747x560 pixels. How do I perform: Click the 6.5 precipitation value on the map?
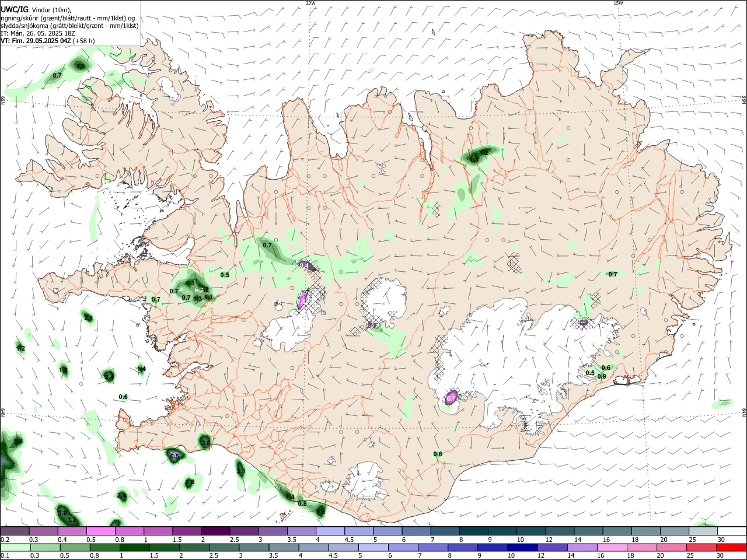[x=174, y=456]
